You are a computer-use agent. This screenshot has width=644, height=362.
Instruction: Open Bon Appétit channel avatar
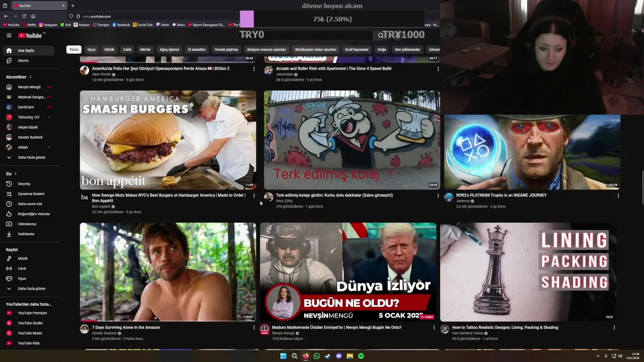point(85,197)
